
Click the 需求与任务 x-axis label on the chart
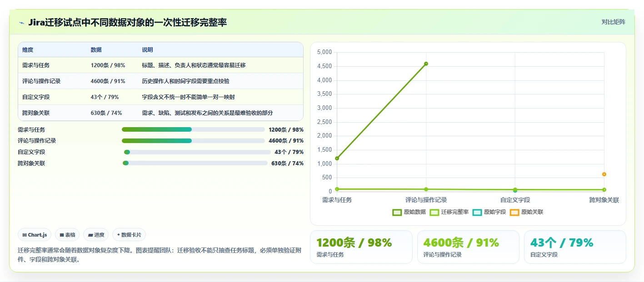tap(337, 200)
